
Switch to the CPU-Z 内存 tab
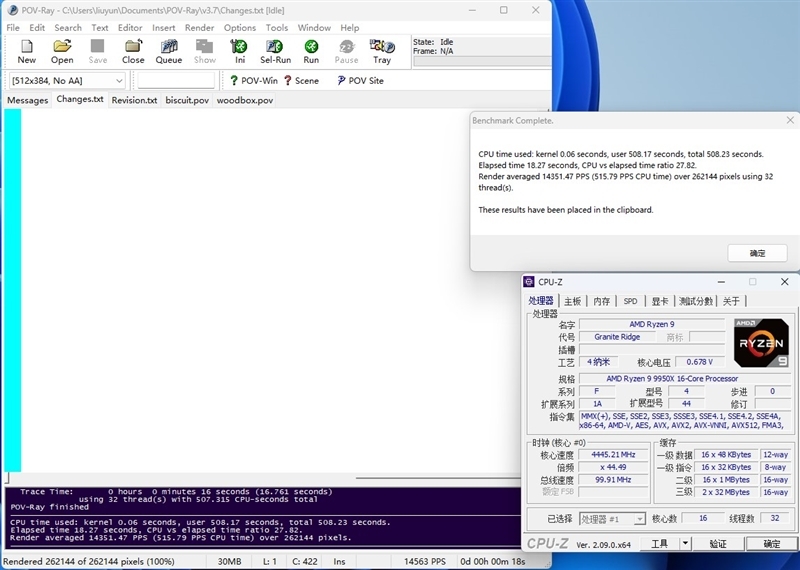click(x=601, y=301)
